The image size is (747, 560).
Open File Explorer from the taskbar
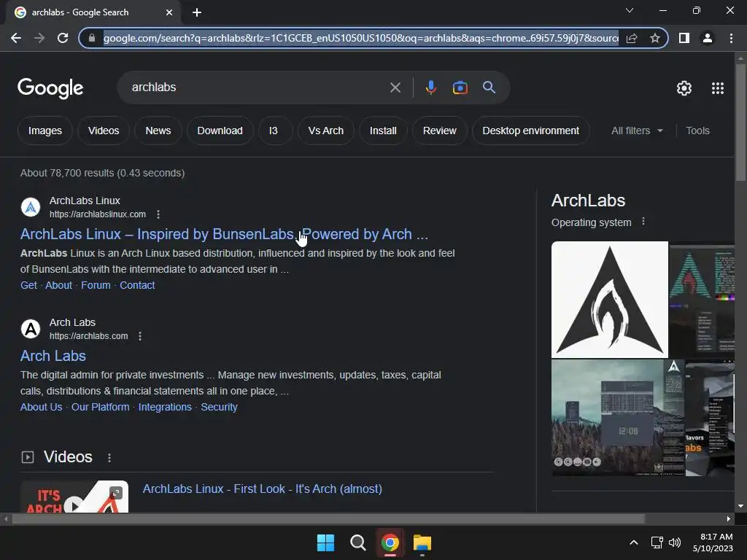coord(422,542)
